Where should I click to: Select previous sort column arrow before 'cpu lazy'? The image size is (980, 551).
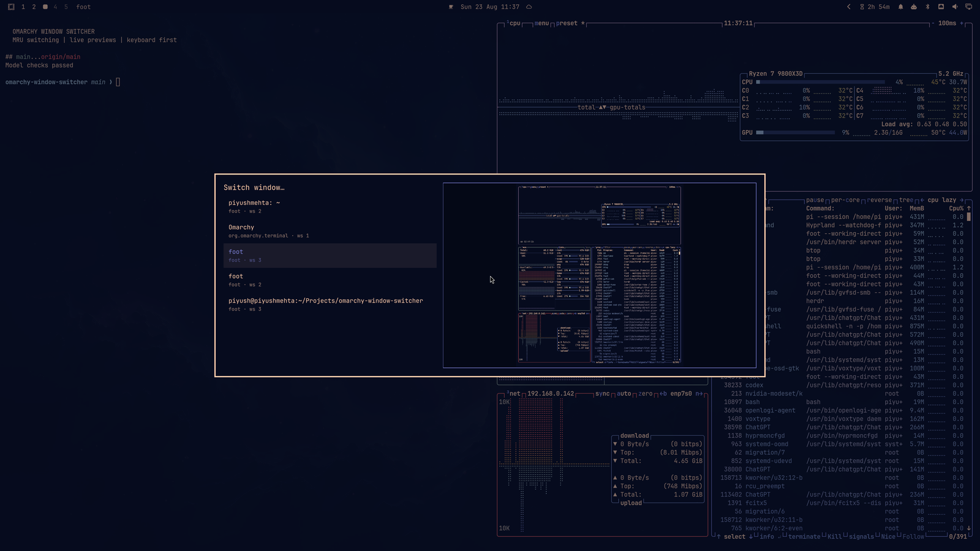[922, 200]
